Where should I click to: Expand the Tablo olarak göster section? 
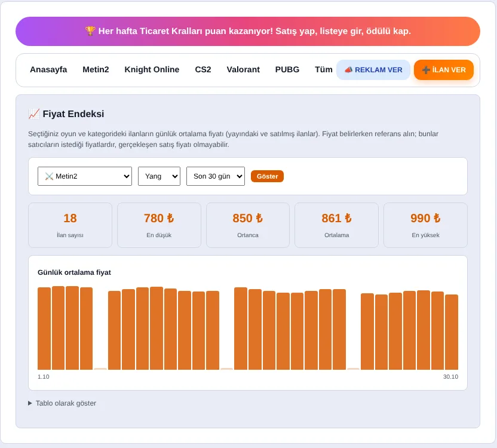click(x=62, y=403)
